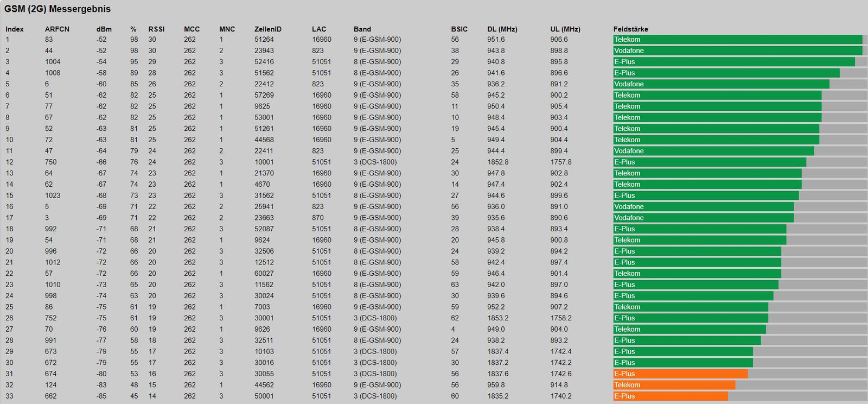The image size is (868, 404).
Task: Select the RSSI column header
Action: [156, 29]
